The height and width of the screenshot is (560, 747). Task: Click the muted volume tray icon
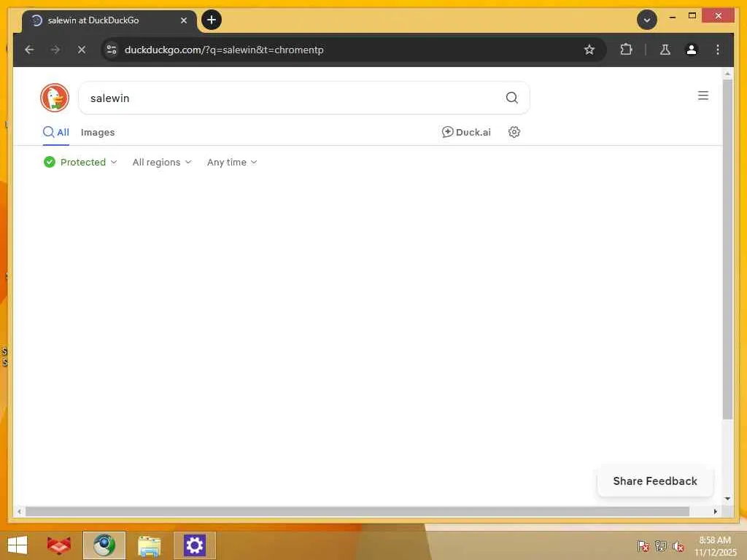click(678, 546)
